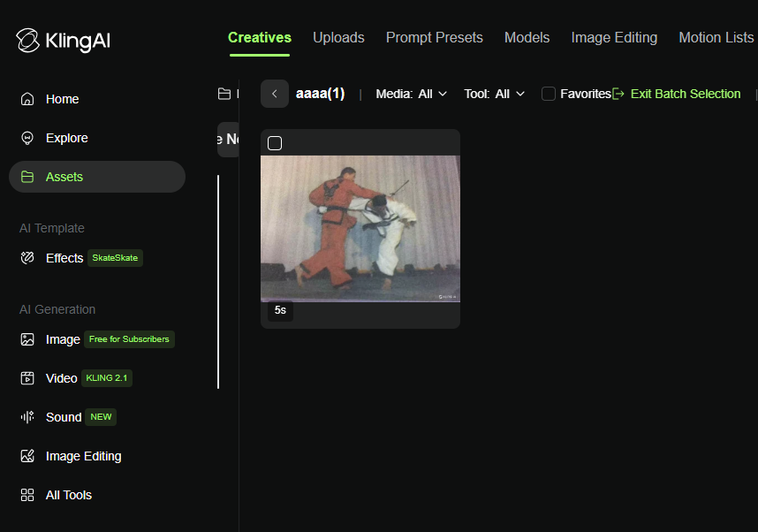Go back using the left chevron button
The image size is (758, 532).
275,94
